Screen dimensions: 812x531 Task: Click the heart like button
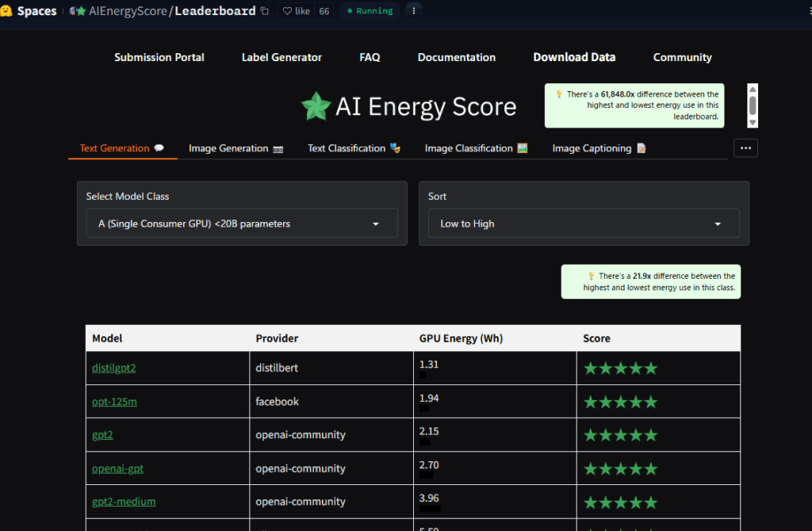pyautogui.click(x=297, y=11)
